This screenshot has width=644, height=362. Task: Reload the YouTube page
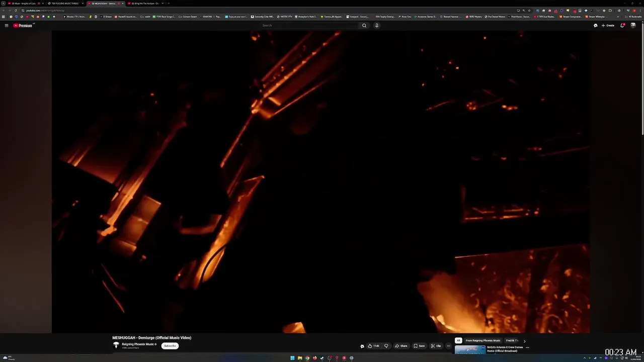(16, 10)
